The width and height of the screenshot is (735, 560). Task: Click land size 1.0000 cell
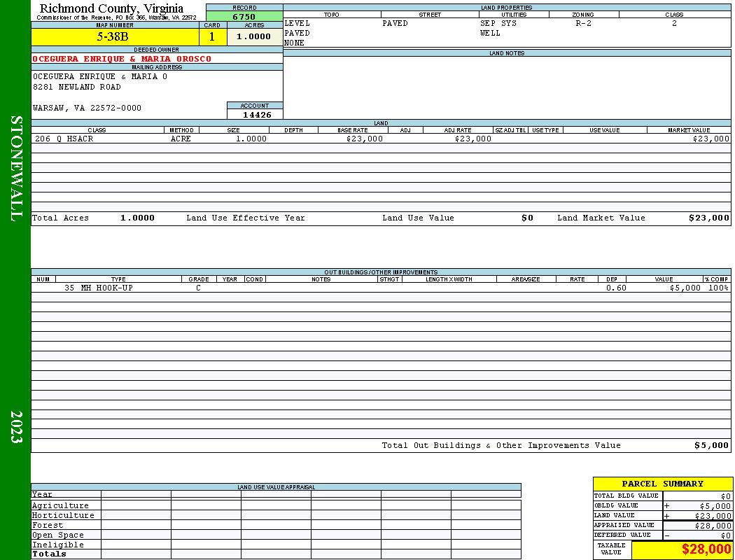coord(251,139)
